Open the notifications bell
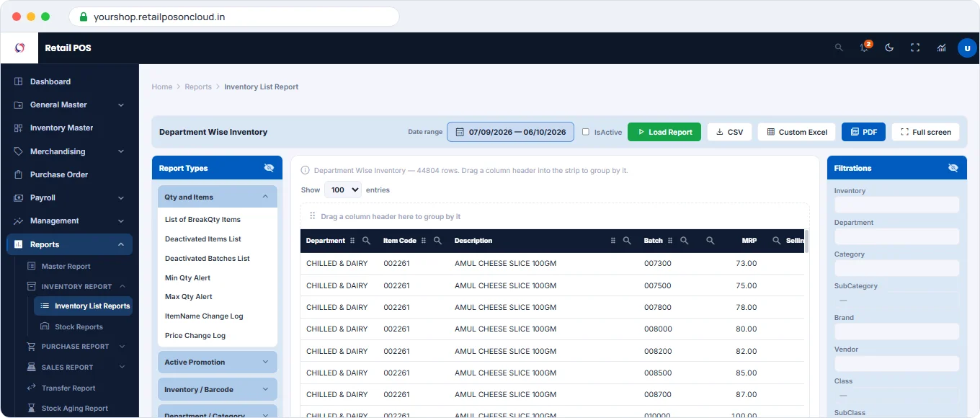The height and width of the screenshot is (418, 980). pos(865,48)
